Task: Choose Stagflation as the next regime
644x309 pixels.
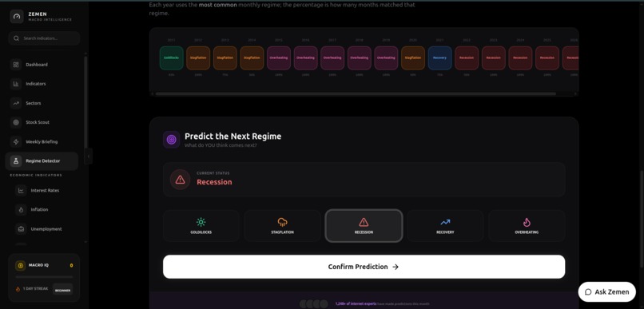Action: (282, 226)
